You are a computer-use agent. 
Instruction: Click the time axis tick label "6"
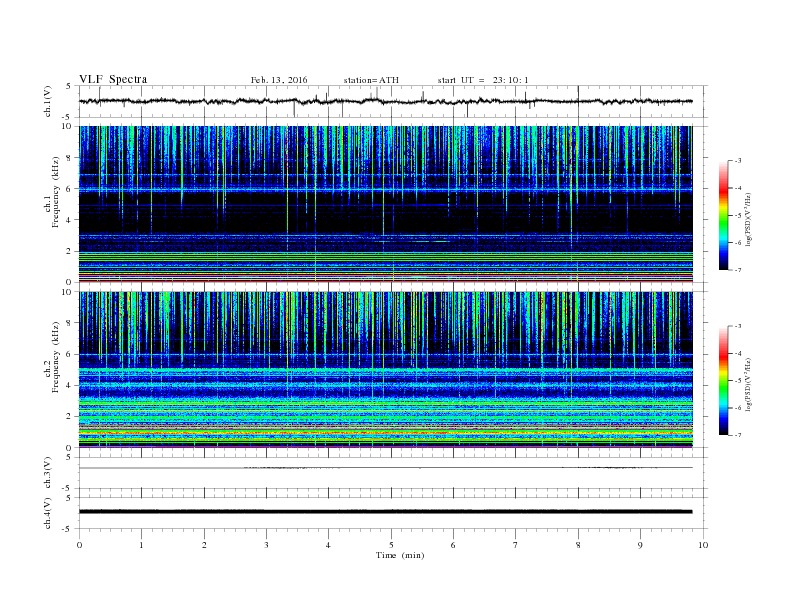pyautogui.click(x=453, y=545)
